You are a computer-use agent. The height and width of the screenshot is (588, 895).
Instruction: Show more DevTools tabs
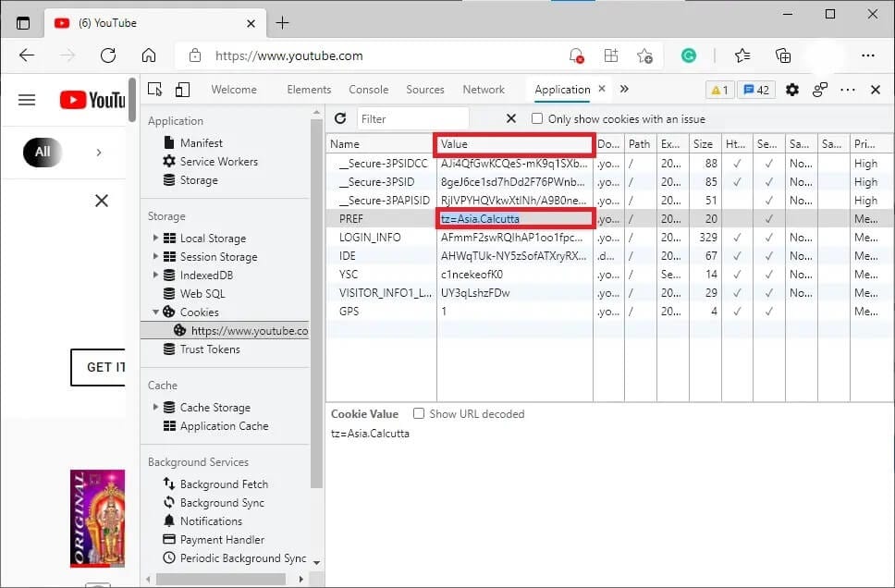[x=624, y=89]
